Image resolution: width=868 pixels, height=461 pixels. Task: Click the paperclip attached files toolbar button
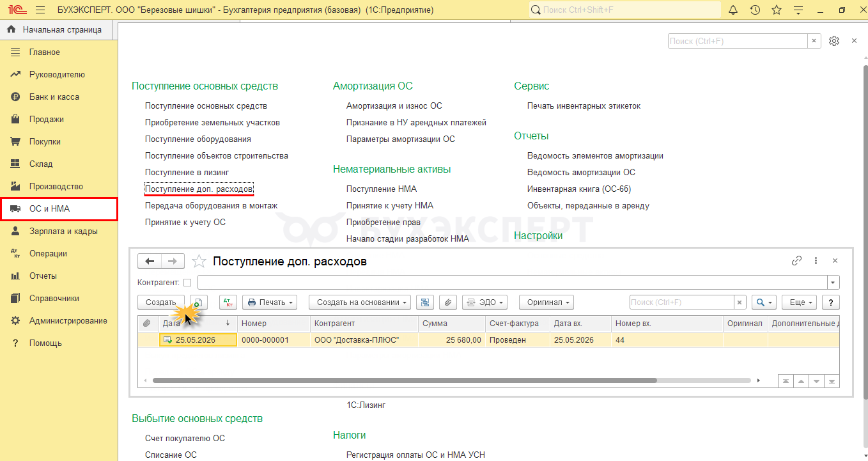pos(449,302)
